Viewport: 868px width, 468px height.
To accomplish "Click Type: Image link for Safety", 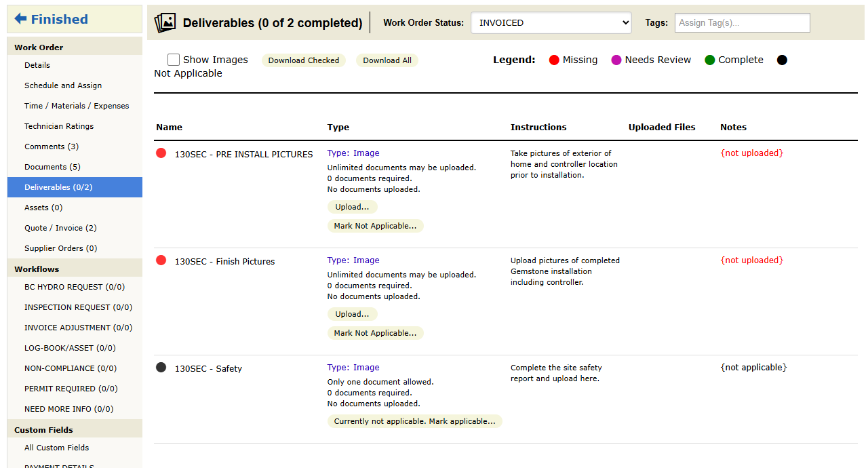I will tap(353, 368).
